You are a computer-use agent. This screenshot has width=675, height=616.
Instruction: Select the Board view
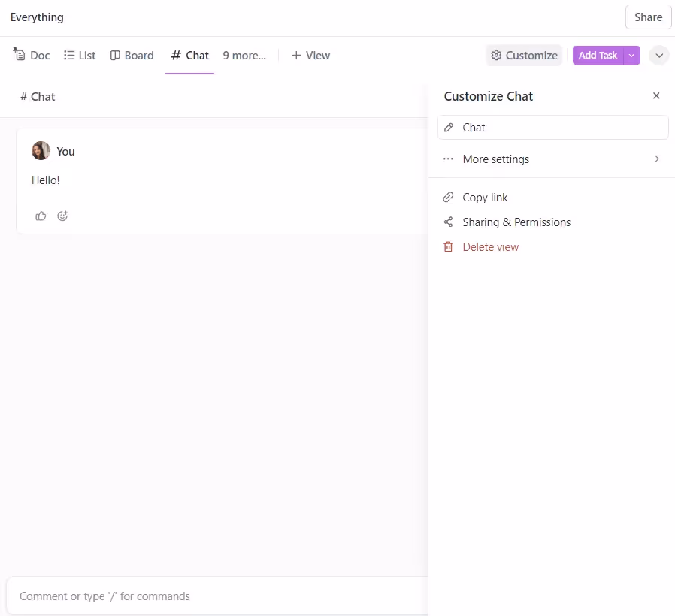tap(132, 55)
